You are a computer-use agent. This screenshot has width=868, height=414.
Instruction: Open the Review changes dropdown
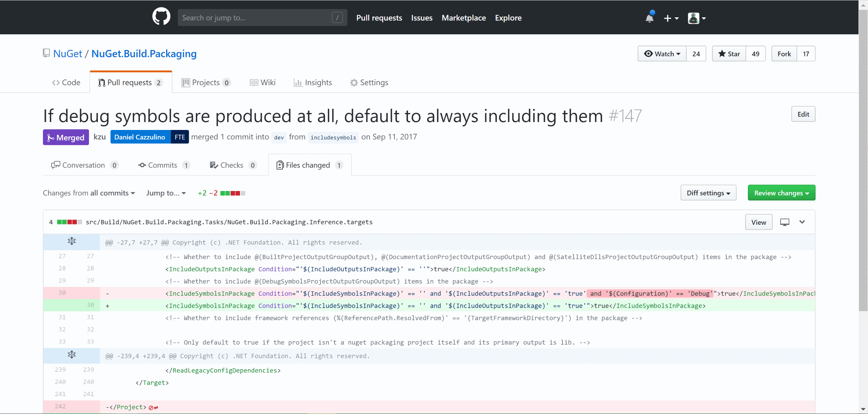click(781, 193)
